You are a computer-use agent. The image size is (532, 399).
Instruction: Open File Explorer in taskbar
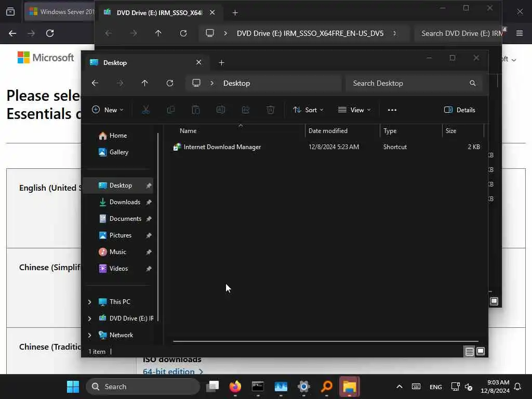coord(350,387)
